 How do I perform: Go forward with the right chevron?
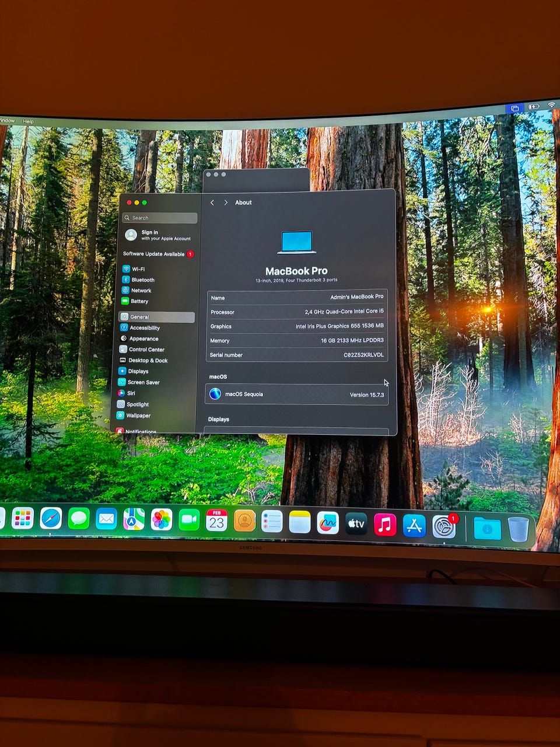pyautogui.click(x=226, y=203)
